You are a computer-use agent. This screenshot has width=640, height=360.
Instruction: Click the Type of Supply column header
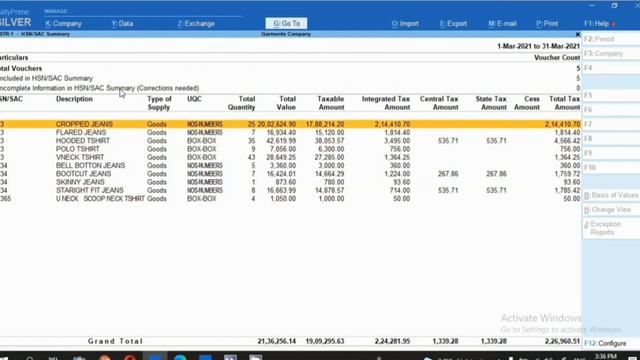click(x=159, y=103)
